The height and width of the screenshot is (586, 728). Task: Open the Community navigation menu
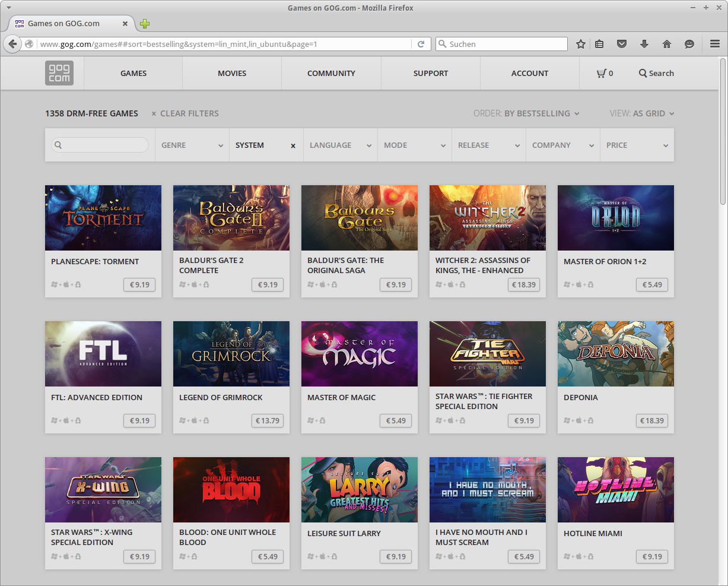(x=331, y=73)
